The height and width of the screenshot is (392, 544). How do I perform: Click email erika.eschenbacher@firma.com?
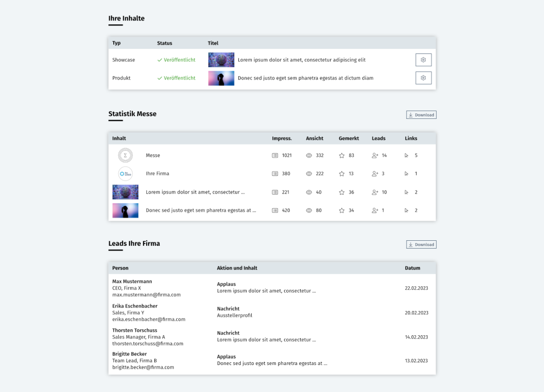click(148, 319)
